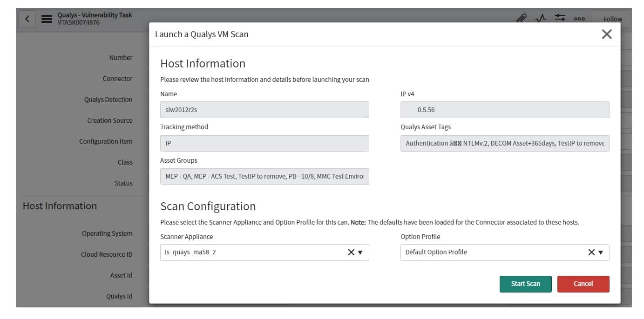Close the Launch a Qualys VM Scan dialog

point(607,34)
